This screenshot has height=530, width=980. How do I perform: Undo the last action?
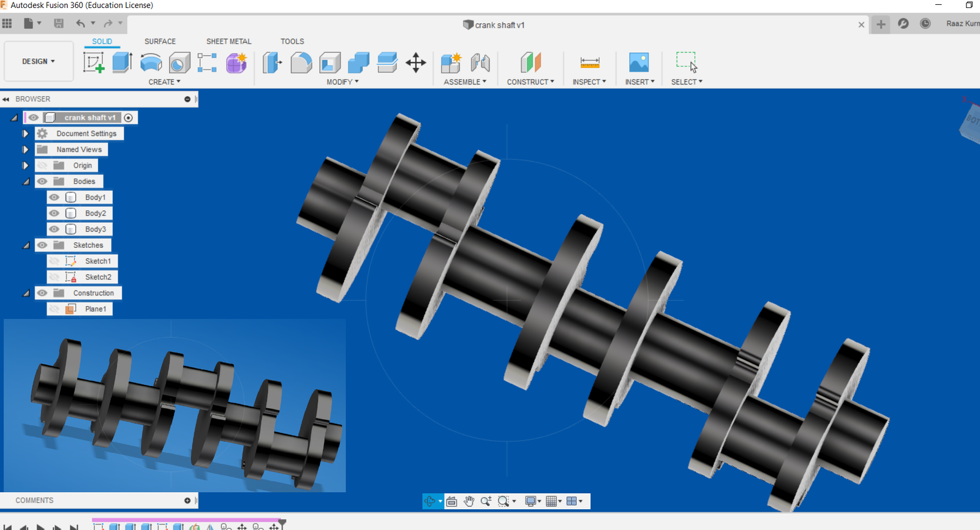[x=80, y=23]
